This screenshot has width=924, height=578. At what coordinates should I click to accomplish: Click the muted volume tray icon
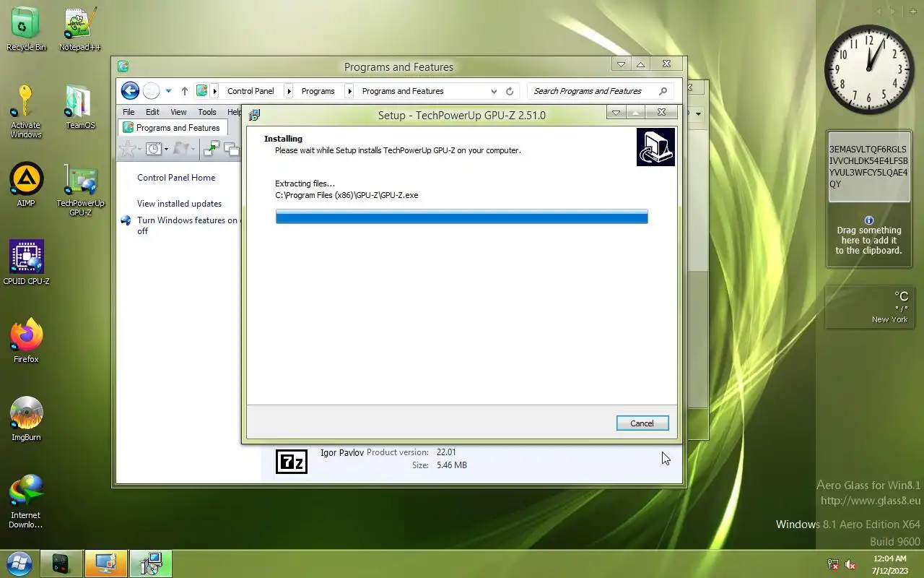tap(851, 564)
